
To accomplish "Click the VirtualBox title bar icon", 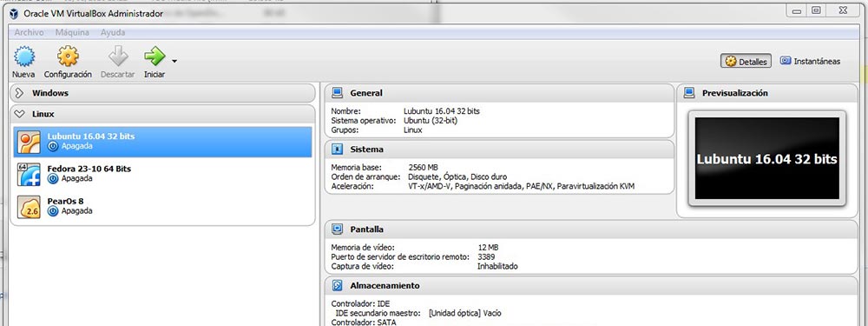I will click(14, 14).
